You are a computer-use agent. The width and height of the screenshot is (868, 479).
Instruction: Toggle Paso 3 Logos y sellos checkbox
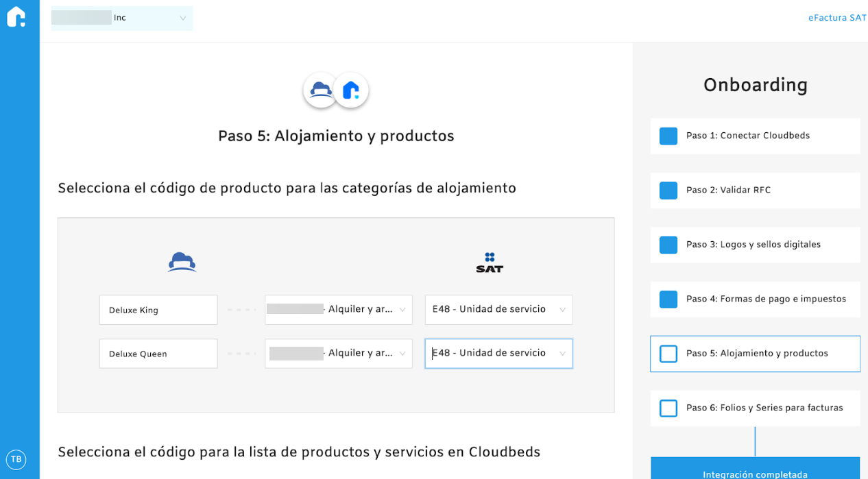coord(668,245)
